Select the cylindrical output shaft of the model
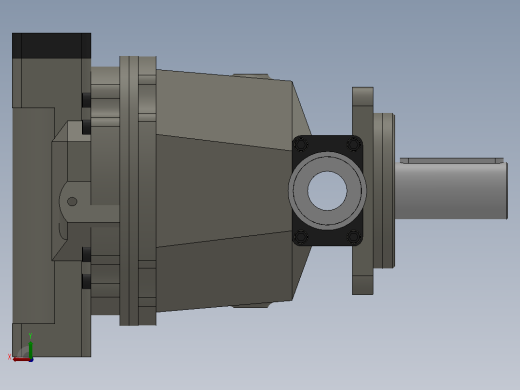Image resolution: width=520 pixels, height=390 pixels. [451, 191]
